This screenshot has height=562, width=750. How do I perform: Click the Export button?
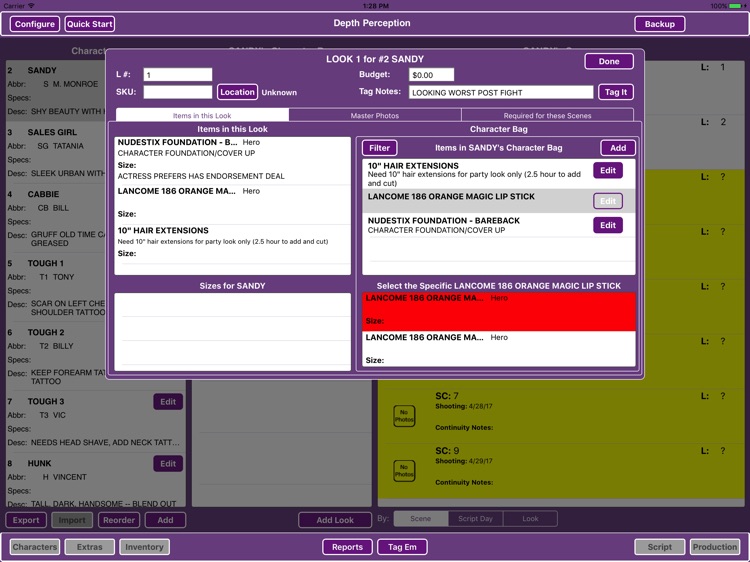click(x=26, y=520)
